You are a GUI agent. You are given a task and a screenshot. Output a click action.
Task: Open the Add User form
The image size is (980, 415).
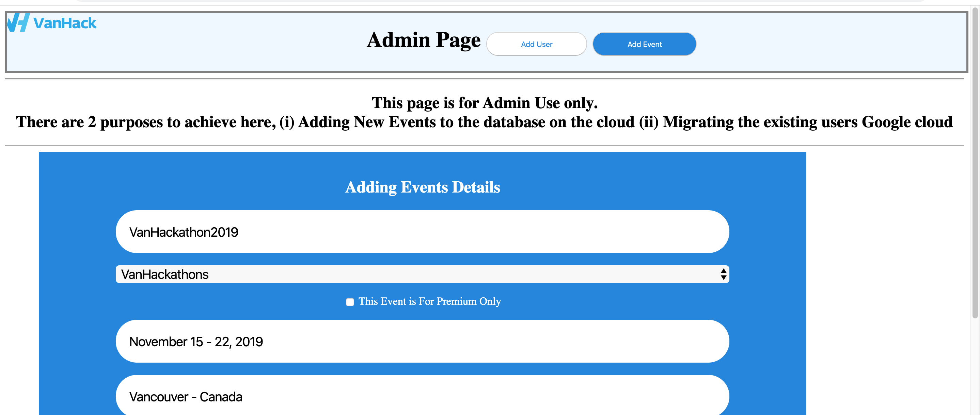[x=536, y=44]
